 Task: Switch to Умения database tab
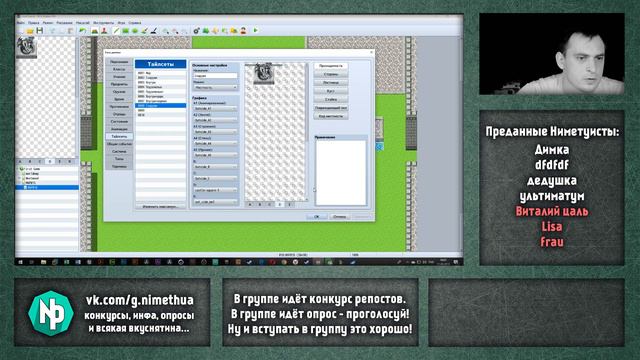[119, 77]
